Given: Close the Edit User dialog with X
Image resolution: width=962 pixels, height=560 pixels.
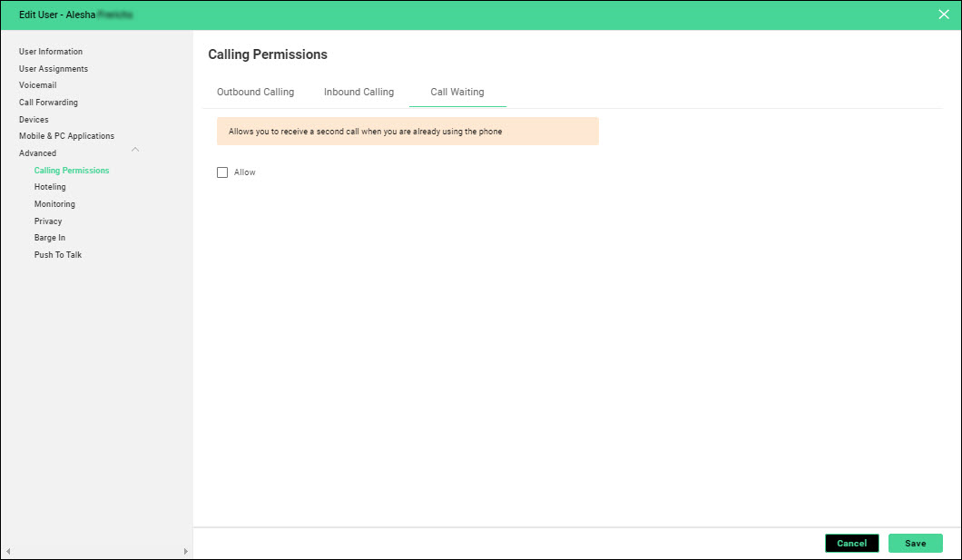Looking at the screenshot, I should click(943, 14).
